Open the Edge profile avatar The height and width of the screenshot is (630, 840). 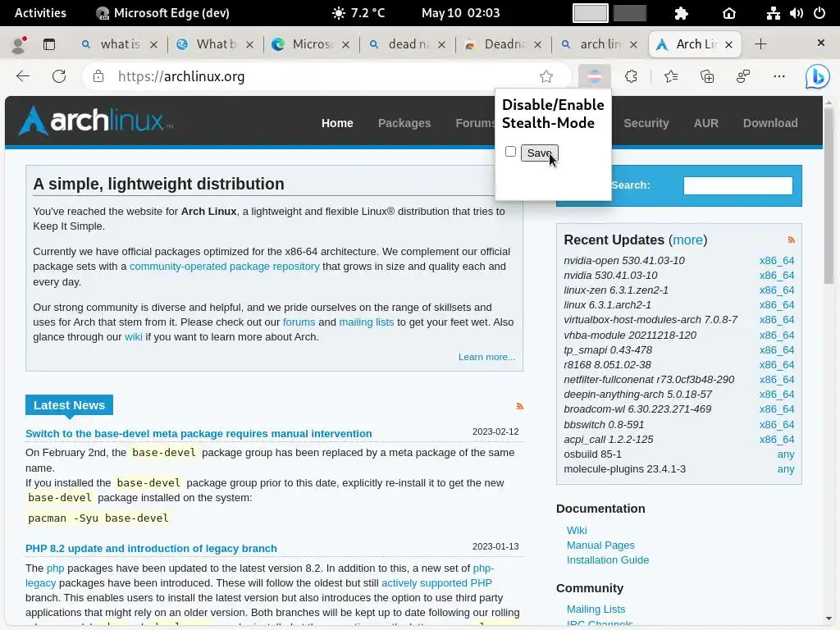19,45
